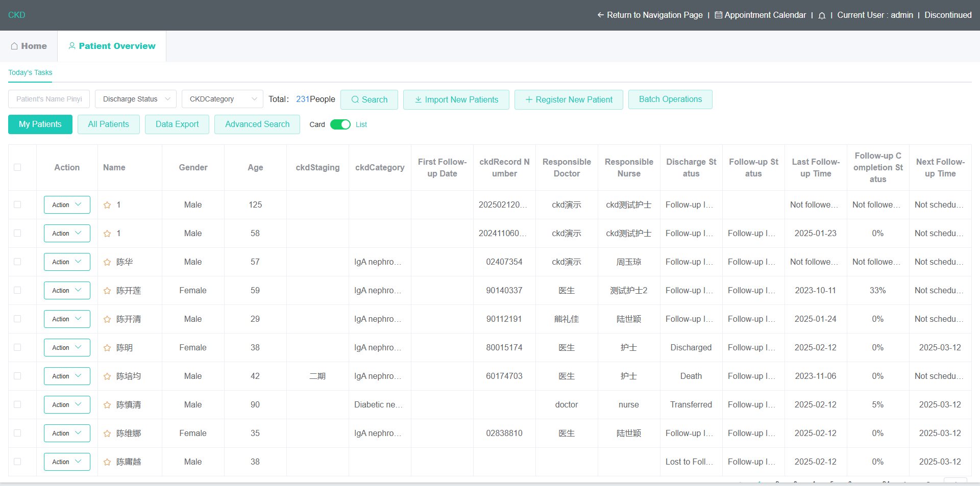
Task: Star the patient 陈开清
Action: tap(107, 319)
